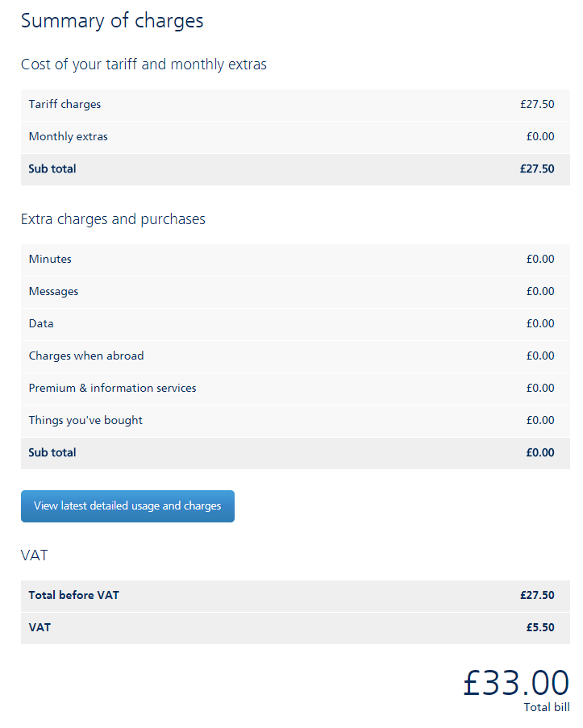Click Cost of your tariff heading
Screen dimensions: 583x728
pos(144,64)
